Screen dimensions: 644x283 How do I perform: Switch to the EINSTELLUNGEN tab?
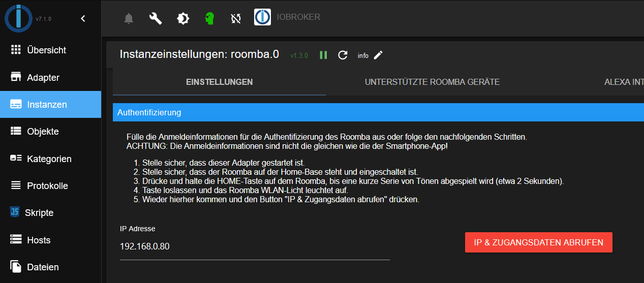tap(220, 82)
